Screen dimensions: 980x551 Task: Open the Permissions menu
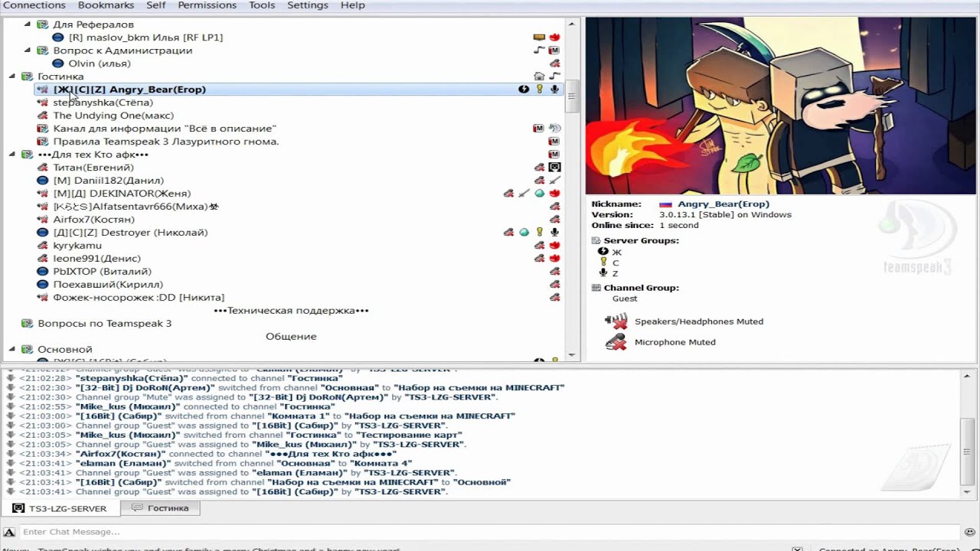click(x=207, y=5)
